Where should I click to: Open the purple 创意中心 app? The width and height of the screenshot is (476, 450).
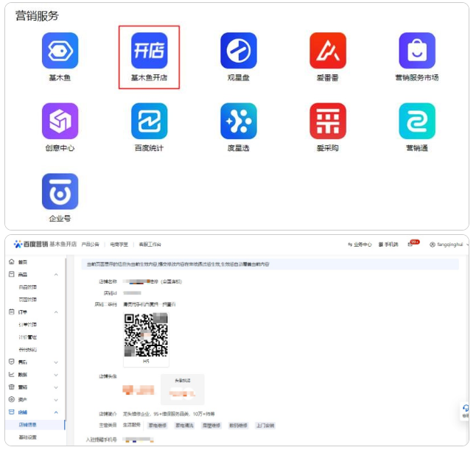[x=60, y=121]
